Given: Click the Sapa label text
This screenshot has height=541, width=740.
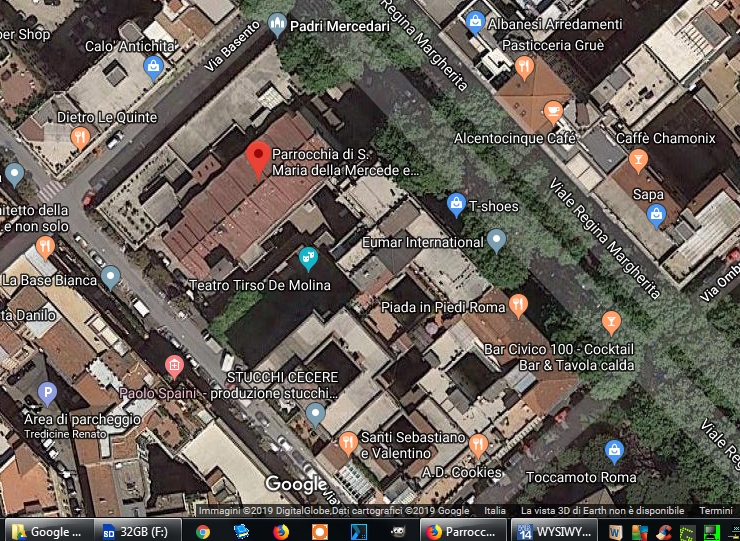Looking at the screenshot, I should [x=648, y=194].
